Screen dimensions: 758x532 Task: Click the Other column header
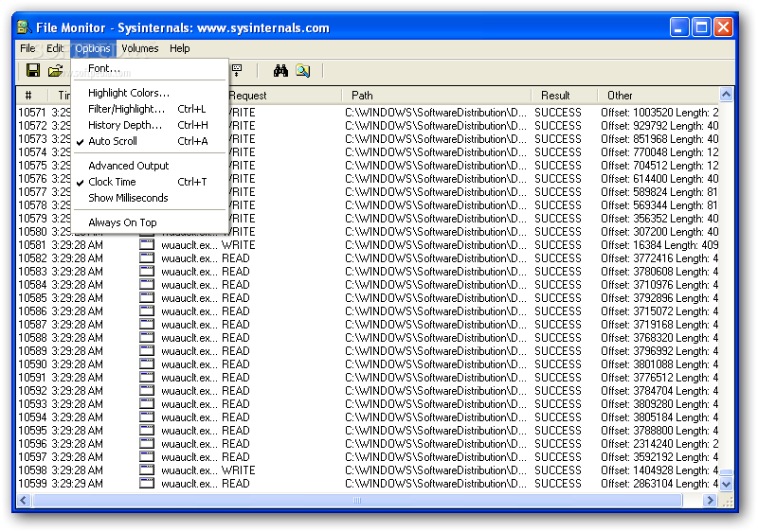pos(658,96)
